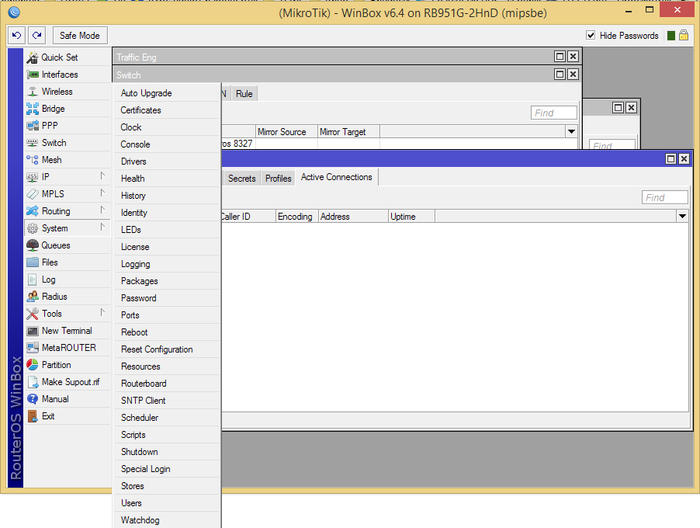
Task: Click the Safe Mode button
Action: 80,35
